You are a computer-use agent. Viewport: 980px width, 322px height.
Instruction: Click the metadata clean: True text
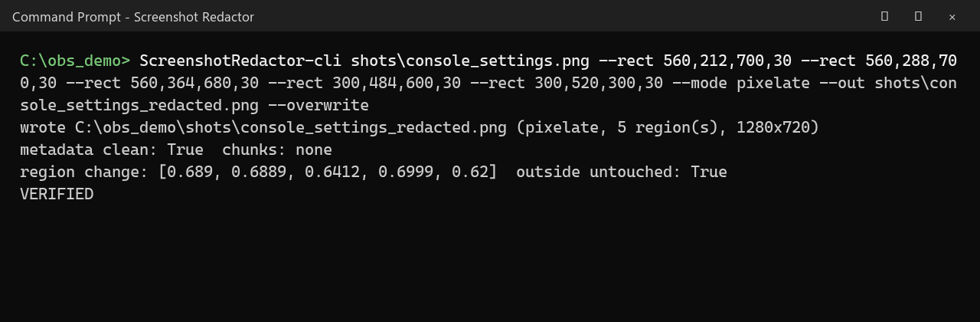pyautogui.click(x=112, y=149)
